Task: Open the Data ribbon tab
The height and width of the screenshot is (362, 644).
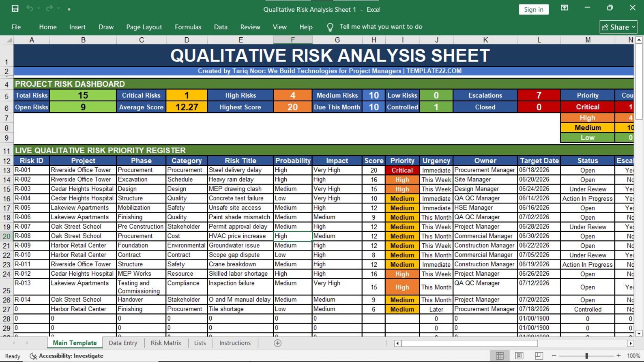Action: click(x=221, y=27)
